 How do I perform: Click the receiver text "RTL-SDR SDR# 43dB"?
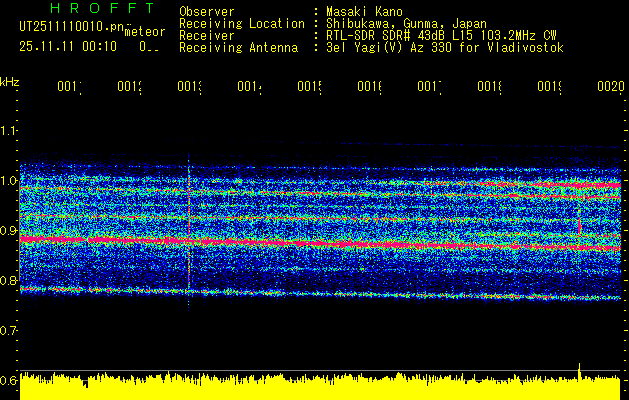point(387,36)
